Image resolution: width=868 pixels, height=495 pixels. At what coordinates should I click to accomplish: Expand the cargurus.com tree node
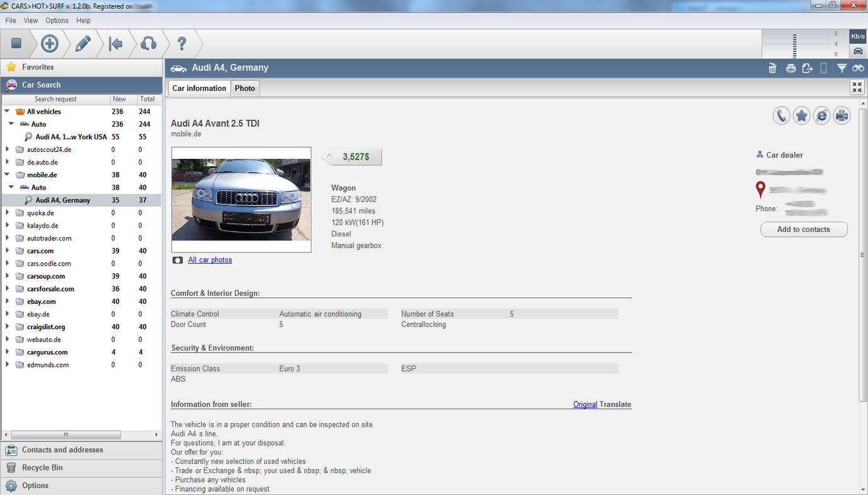point(7,352)
